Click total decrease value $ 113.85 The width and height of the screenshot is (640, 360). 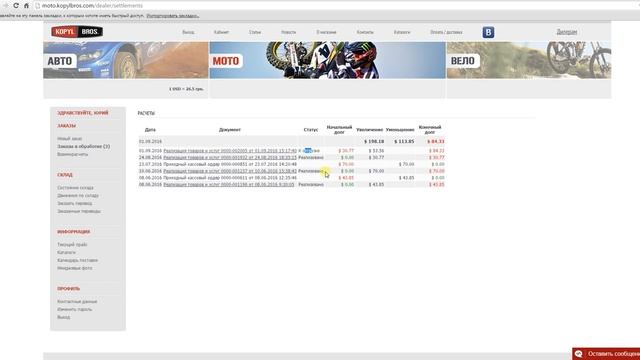click(404, 142)
